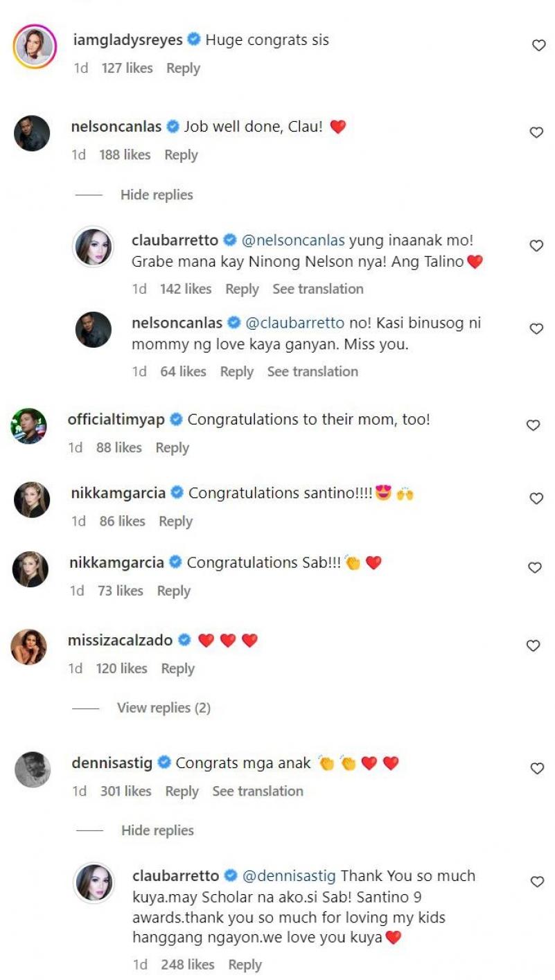
Task: Open officialtimyap's profile avatar
Action: click(x=30, y=426)
